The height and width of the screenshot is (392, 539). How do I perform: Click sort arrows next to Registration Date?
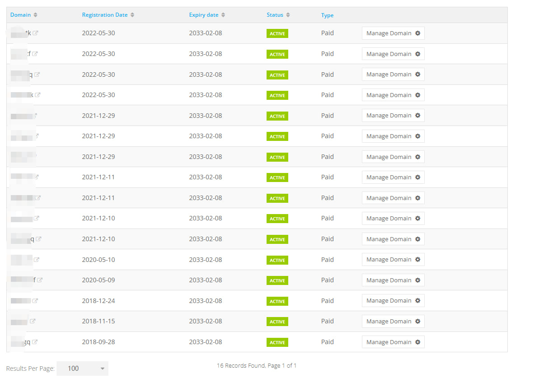(132, 15)
